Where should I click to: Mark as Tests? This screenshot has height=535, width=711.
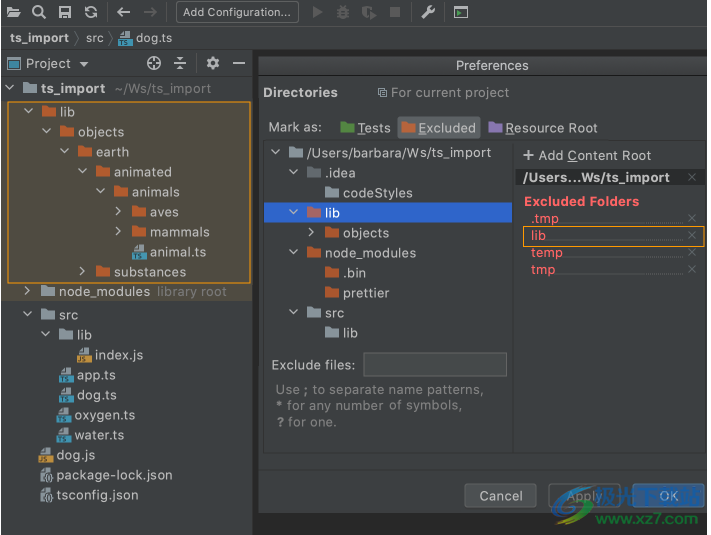365,128
